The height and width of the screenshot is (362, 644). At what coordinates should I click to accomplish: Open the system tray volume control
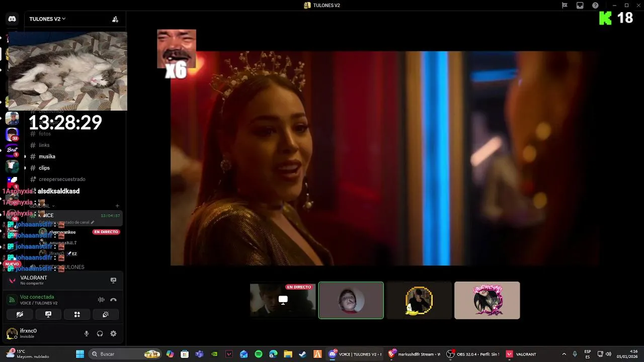609,354
